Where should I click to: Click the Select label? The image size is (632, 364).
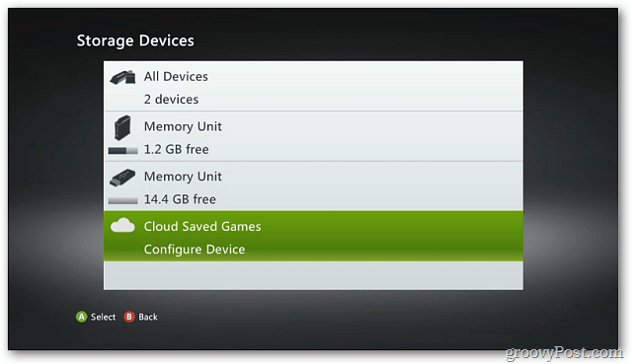(x=103, y=317)
